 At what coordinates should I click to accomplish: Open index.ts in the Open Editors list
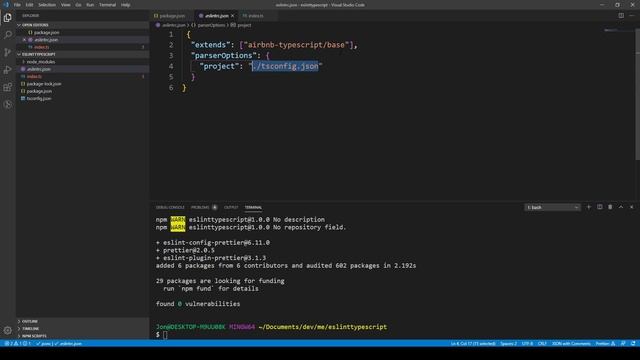tap(41, 47)
